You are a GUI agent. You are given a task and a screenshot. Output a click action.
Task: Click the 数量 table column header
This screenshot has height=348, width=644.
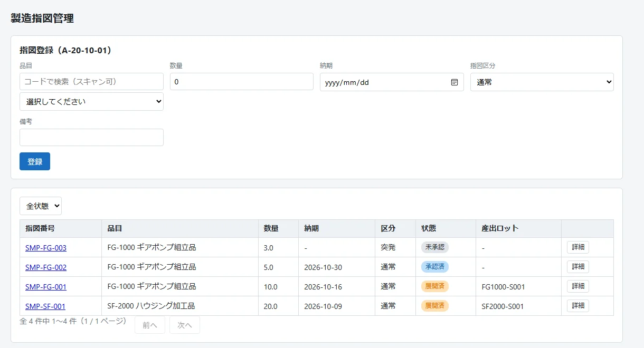click(278, 229)
